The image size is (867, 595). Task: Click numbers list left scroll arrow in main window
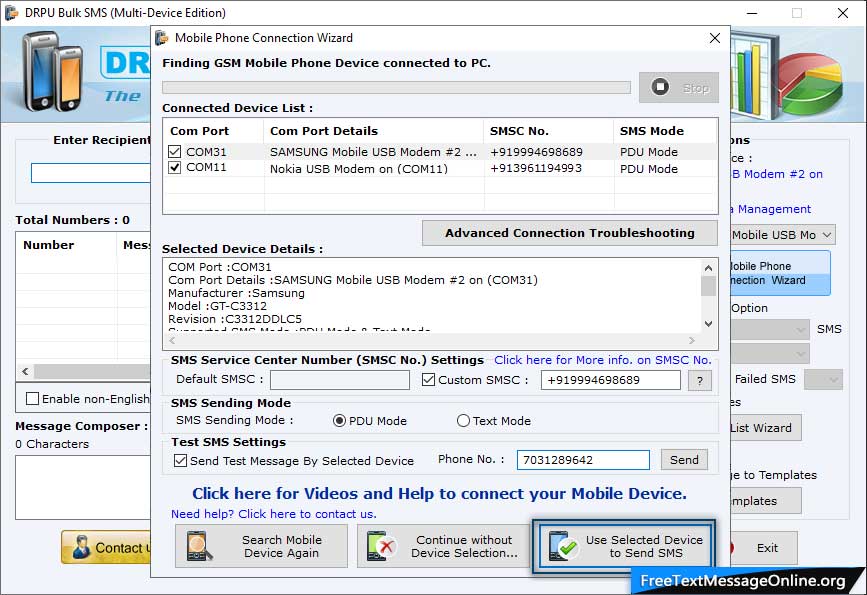(x=25, y=371)
